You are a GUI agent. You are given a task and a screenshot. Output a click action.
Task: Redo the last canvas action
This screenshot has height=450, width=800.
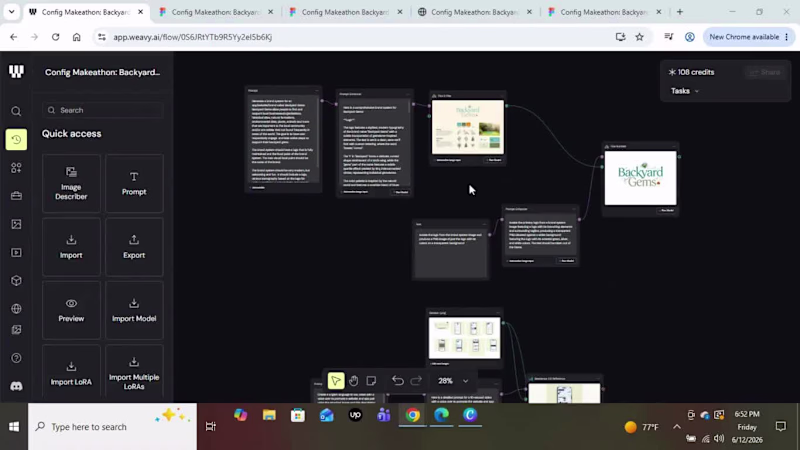(x=416, y=381)
